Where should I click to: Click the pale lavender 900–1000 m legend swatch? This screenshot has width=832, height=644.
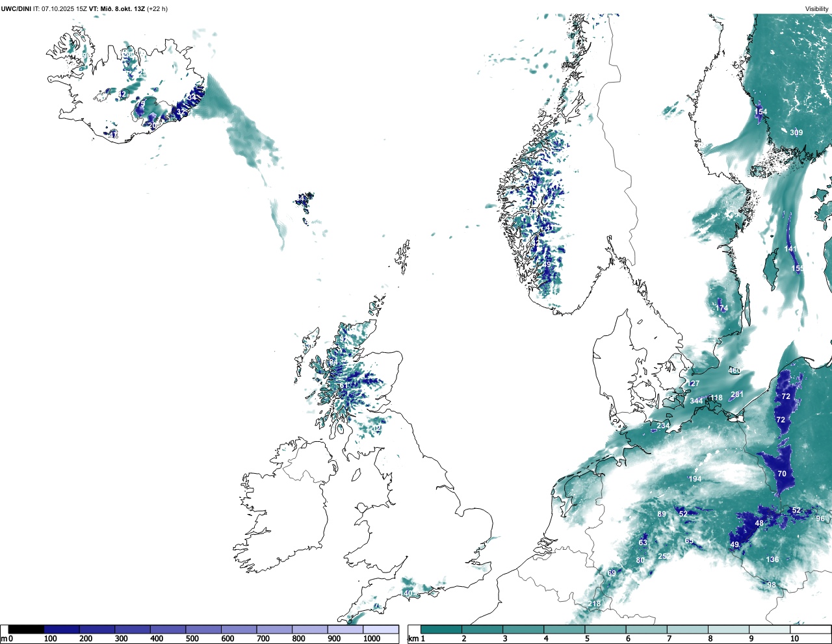coord(345,629)
